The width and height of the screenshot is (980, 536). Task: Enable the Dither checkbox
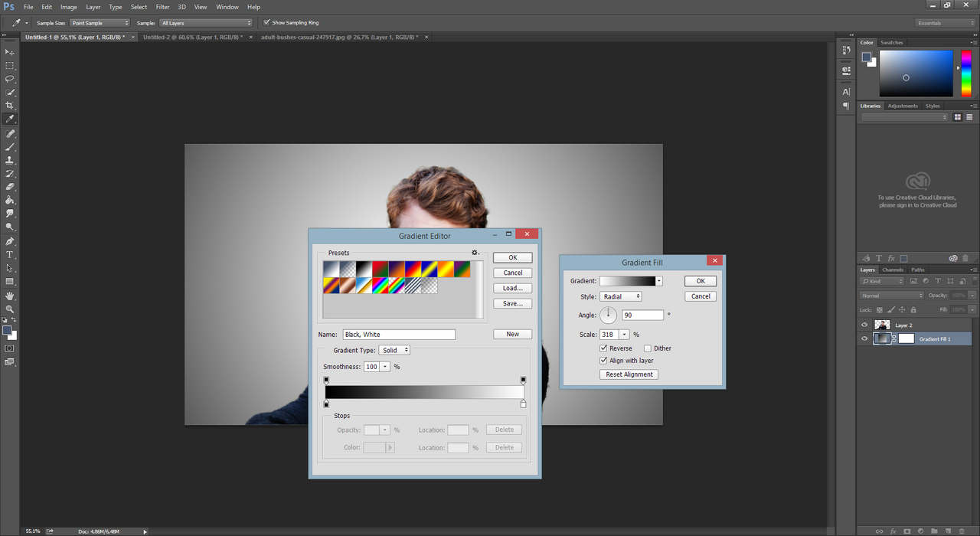pos(648,348)
